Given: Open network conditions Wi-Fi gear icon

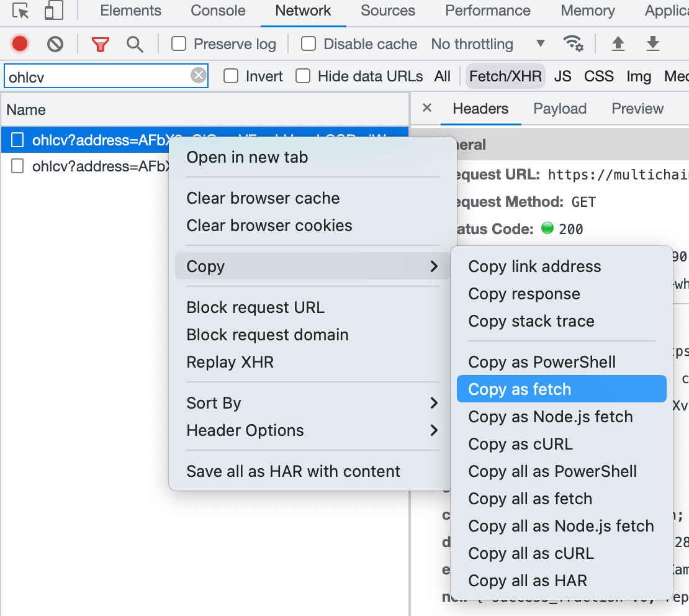Looking at the screenshot, I should [573, 44].
